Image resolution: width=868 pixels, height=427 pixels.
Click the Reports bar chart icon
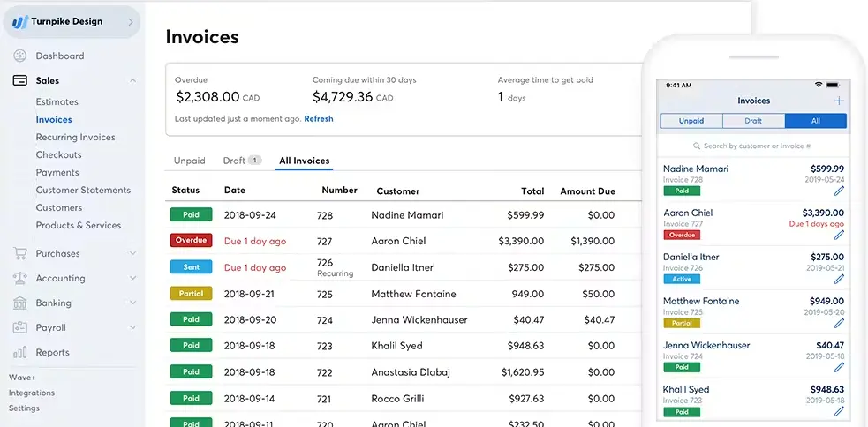coord(20,352)
